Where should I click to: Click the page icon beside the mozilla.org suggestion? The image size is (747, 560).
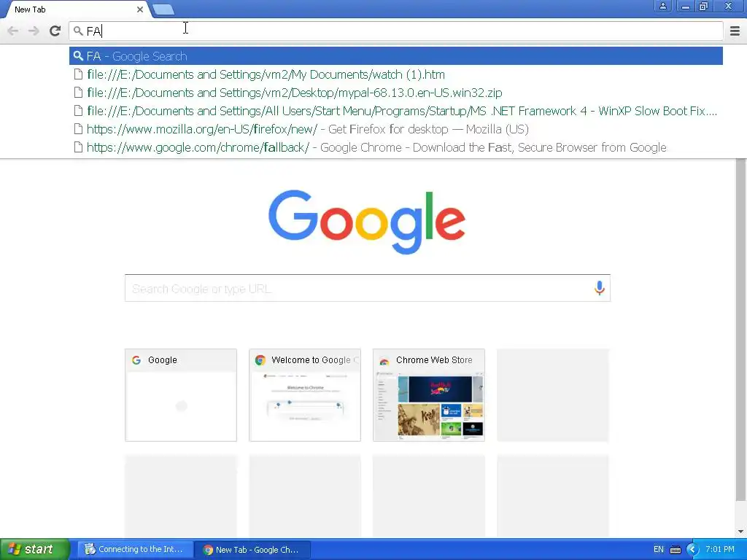(78, 129)
